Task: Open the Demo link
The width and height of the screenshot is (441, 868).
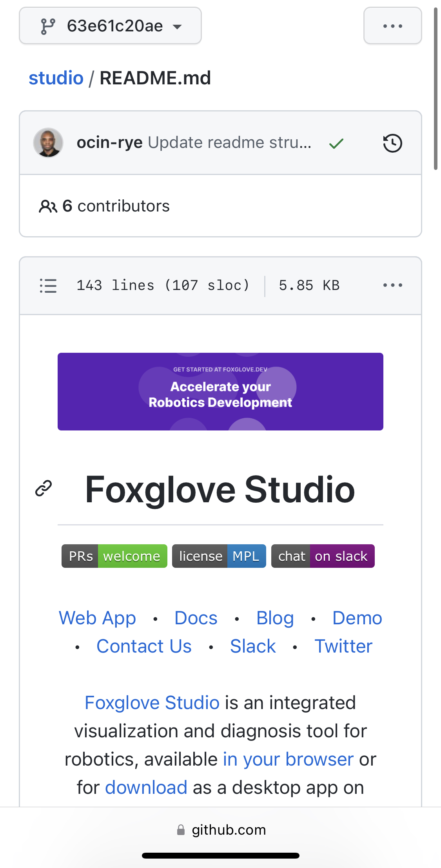Action: pyautogui.click(x=357, y=618)
